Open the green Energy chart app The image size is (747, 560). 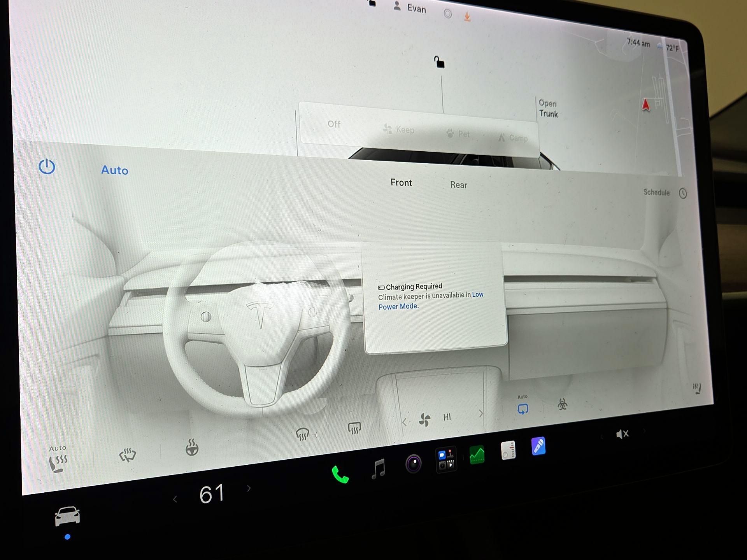477,455
